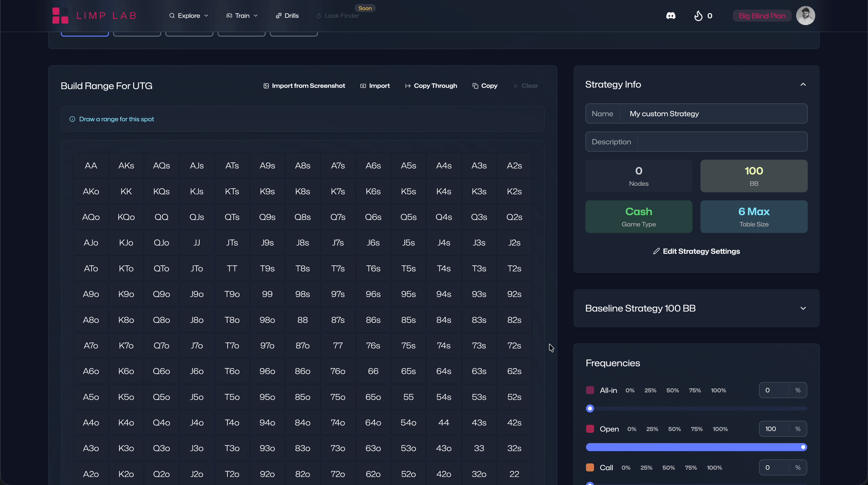Click Import from Screenshot icon
Viewport: 868px width, 485px height.
coord(266,86)
